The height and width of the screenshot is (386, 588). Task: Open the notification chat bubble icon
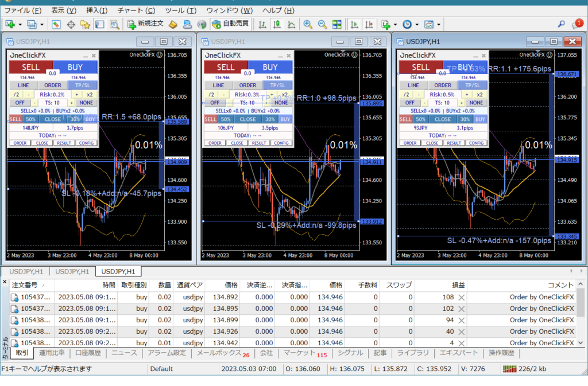577,24
